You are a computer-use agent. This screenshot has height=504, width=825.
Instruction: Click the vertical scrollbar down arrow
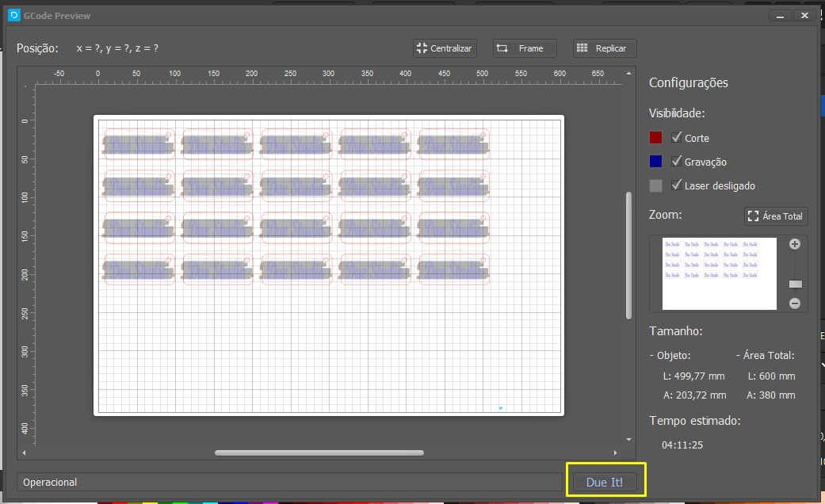coord(628,439)
